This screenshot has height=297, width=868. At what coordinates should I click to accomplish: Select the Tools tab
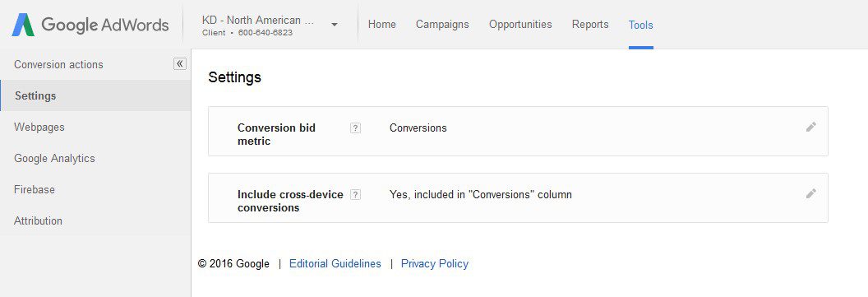(641, 25)
